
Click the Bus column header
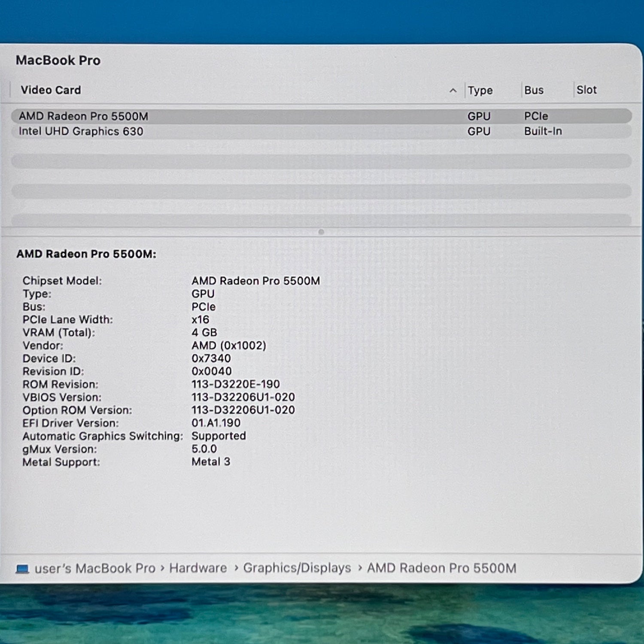click(x=533, y=90)
